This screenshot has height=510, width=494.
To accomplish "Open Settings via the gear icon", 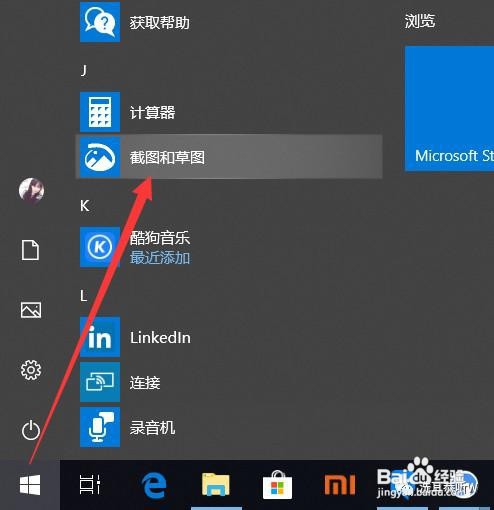I will pyautogui.click(x=31, y=370).
